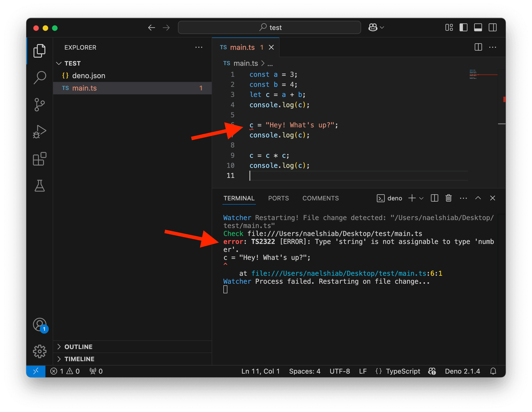Open the Search view in the activity bar
Viewport: 532px width, 412px height.
point(40,77)
